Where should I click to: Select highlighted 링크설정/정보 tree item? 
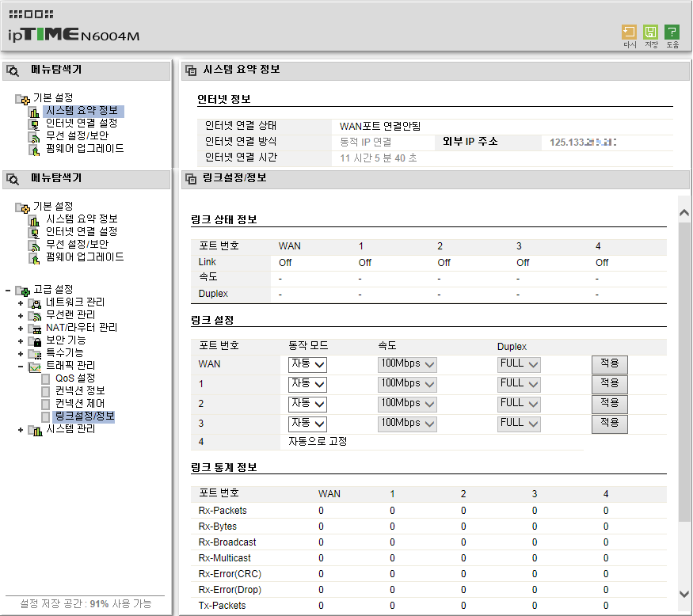[85, 416]
